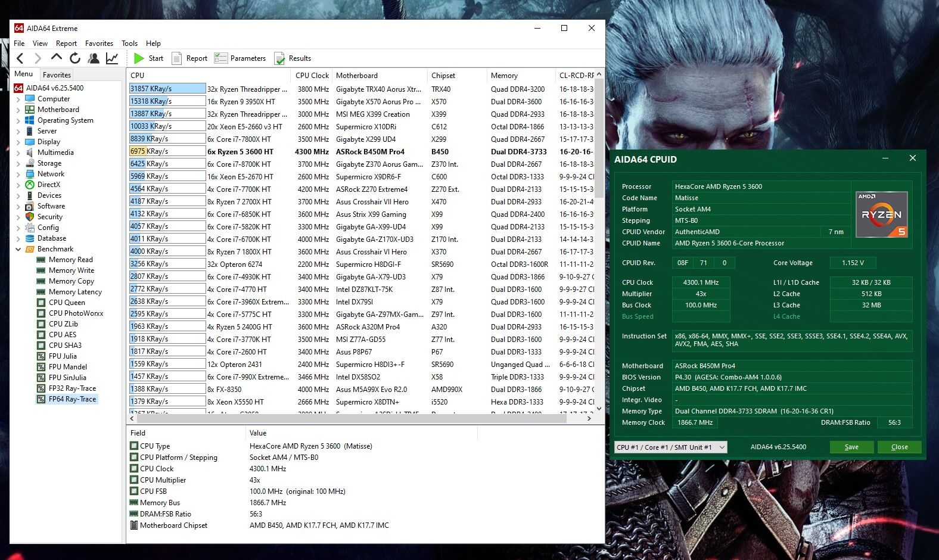Select the 6975 KRay/s Ryzen 5 3600 result row
The image size is (939, 560).
362,151
